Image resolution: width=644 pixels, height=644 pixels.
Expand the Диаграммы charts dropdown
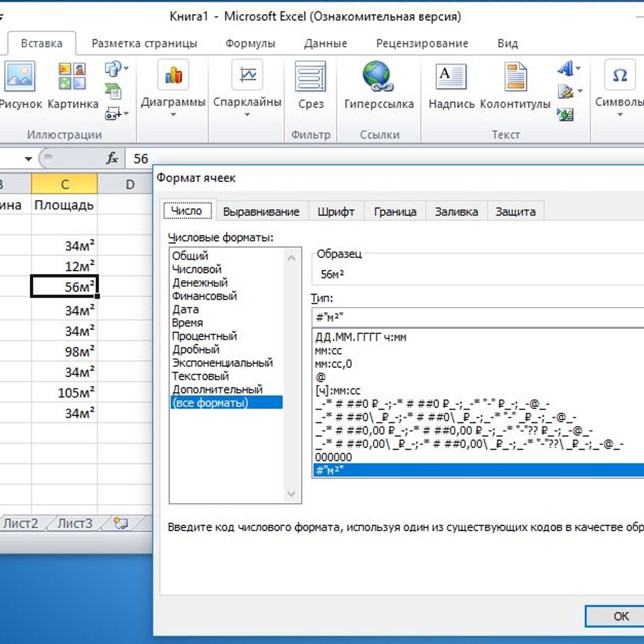pos(173,115)
